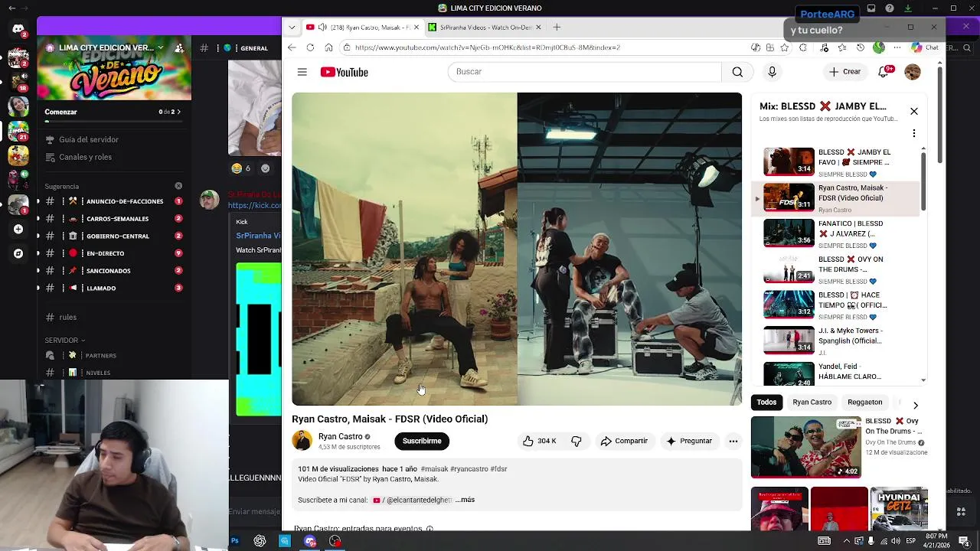Open Discord direct messages home icon
Screen dimensions: 980x551
[18, 30]
